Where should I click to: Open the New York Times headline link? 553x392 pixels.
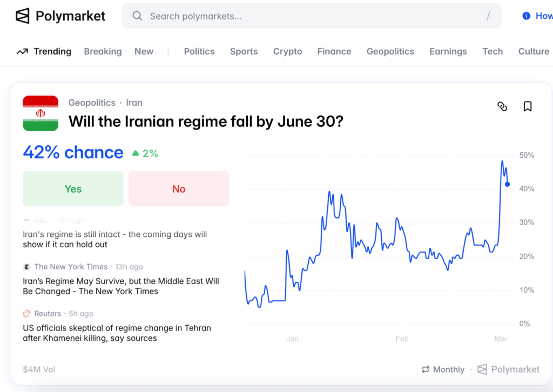pos(120,286)
